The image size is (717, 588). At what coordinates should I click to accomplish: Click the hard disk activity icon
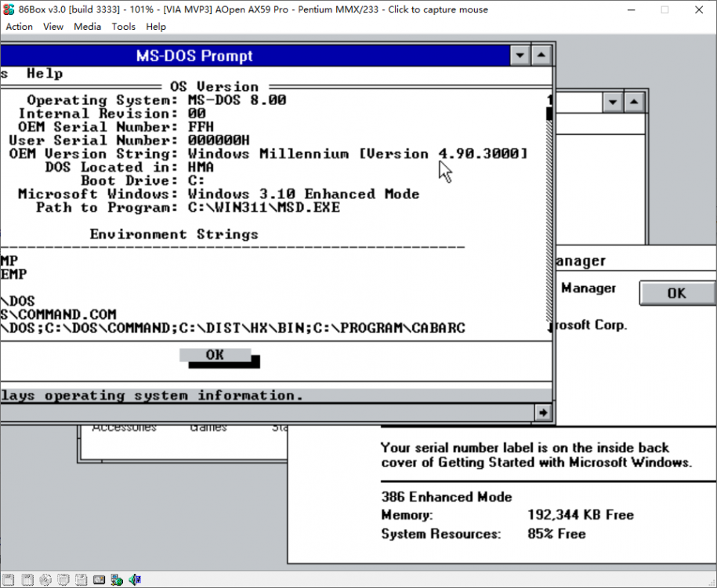99,579
